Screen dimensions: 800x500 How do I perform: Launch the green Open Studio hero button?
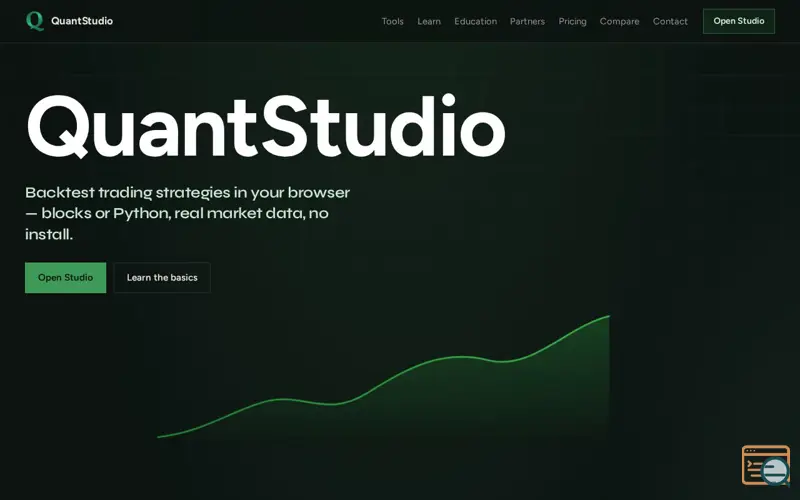[65, 278]
